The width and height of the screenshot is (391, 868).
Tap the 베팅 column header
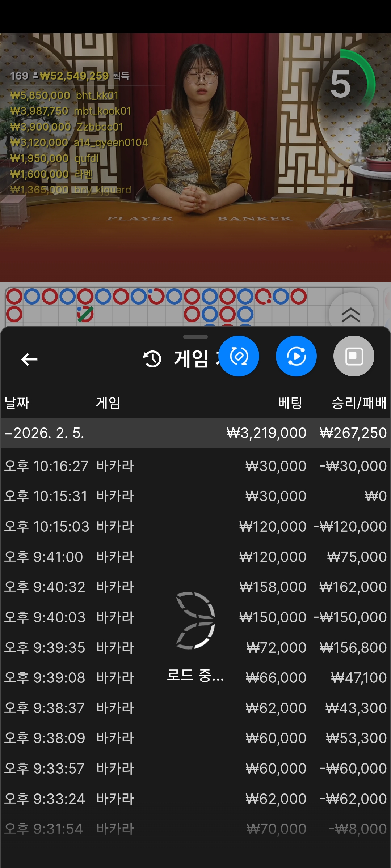pyautogui.click(x=290, y=403)
